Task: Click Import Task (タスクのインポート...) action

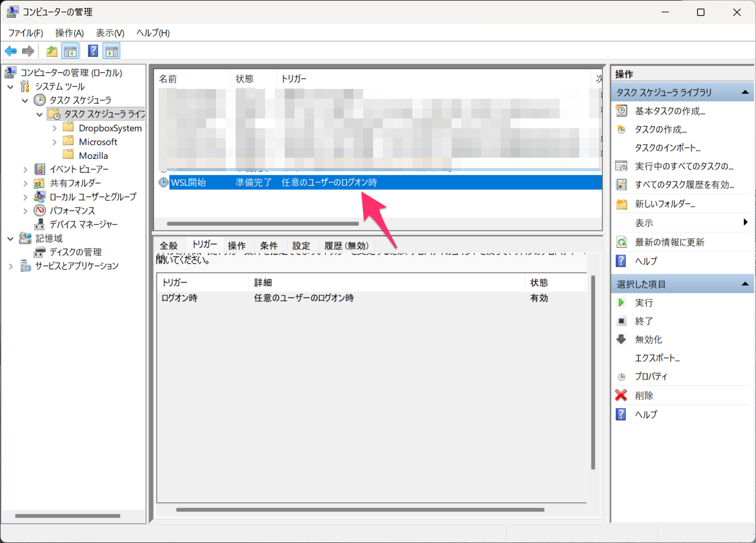Action: (x=668, y=148)
